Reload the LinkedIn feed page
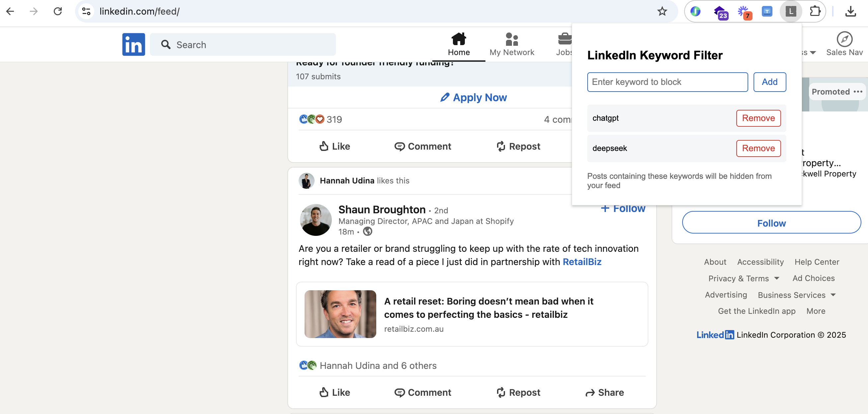The width and height of the screenshot is (868, 414). (58, 12)
